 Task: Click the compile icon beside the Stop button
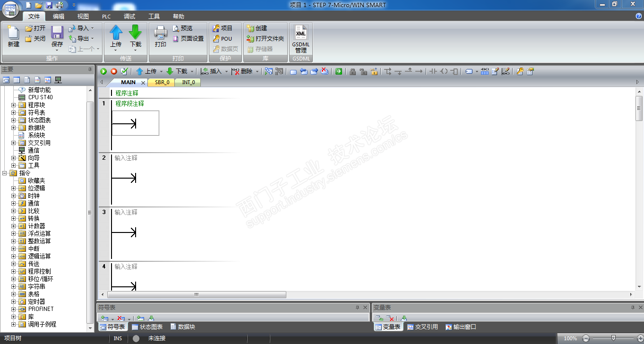point(124,71)
